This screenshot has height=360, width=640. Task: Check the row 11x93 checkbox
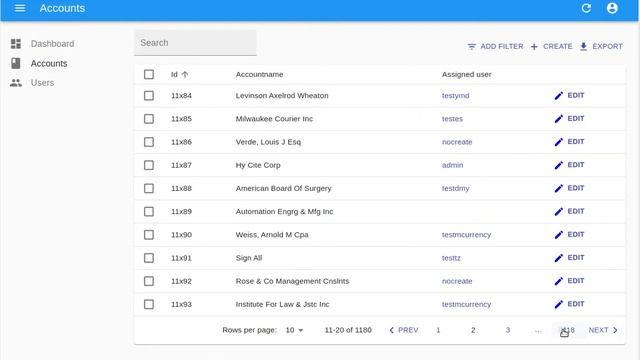pos(149,304)
